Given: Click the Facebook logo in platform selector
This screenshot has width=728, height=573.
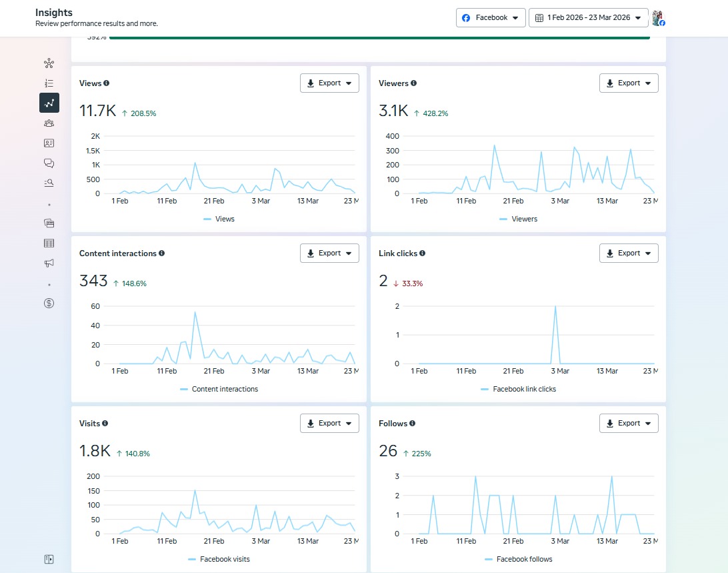Looking at the screenshot, I should (466, 17).
